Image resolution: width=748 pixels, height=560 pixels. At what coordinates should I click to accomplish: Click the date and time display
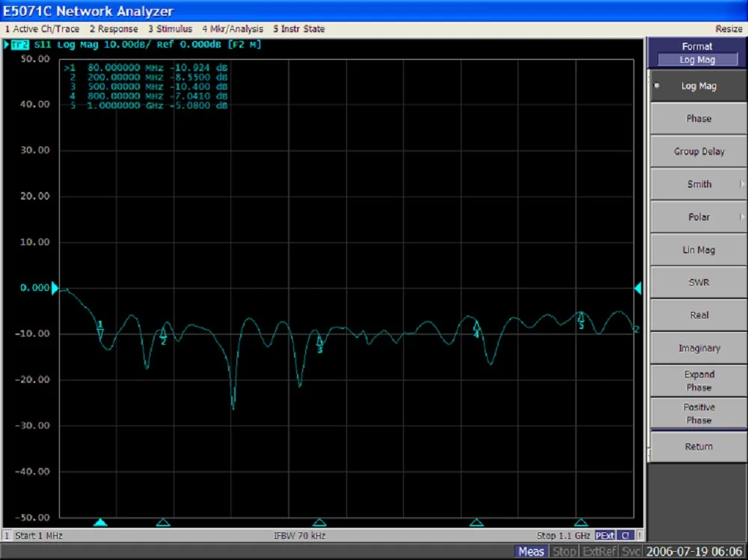tap(695, 552)
